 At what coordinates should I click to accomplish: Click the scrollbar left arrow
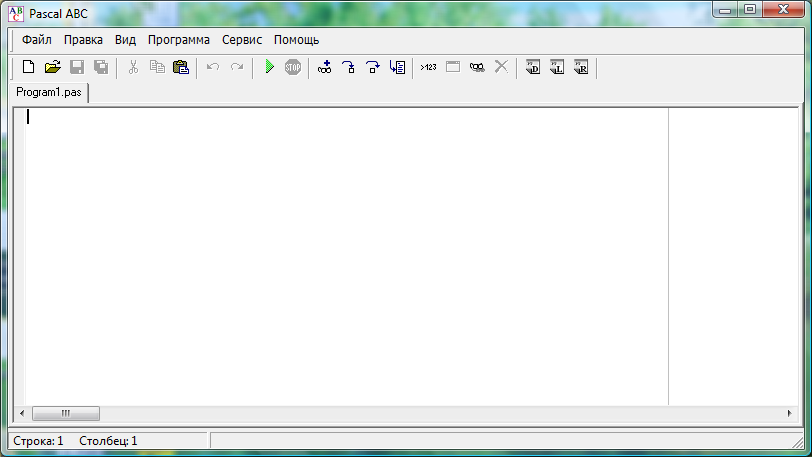pyautogui.click(x=22, y=413)
